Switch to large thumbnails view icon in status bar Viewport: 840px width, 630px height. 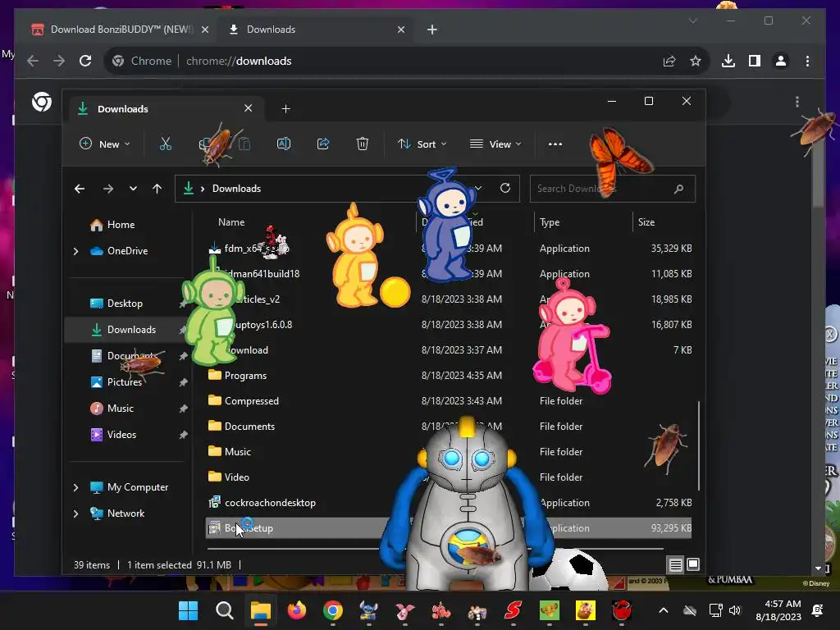pyautogui.click(x=692, y=564)
